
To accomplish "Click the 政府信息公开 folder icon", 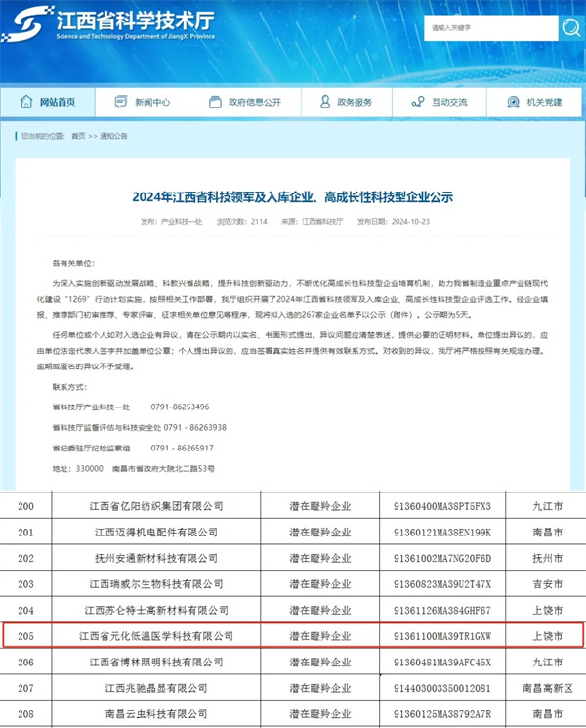I will pos(215,102).
